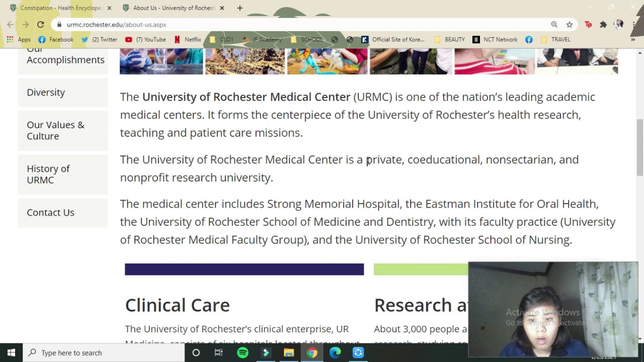This screenshot has height=362, width=644.
Task: Expand the SCHOOL bookmark folder
Action: [x=306, y=39]
